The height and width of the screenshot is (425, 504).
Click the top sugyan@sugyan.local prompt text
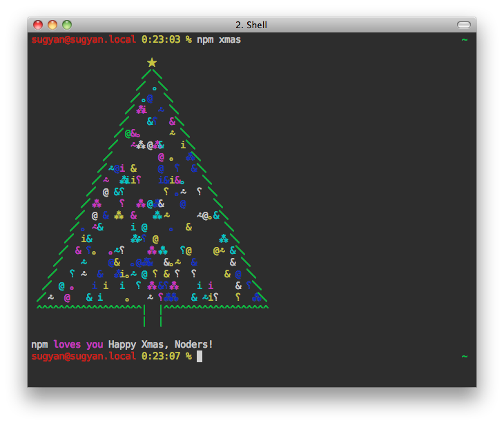[84, 40]
